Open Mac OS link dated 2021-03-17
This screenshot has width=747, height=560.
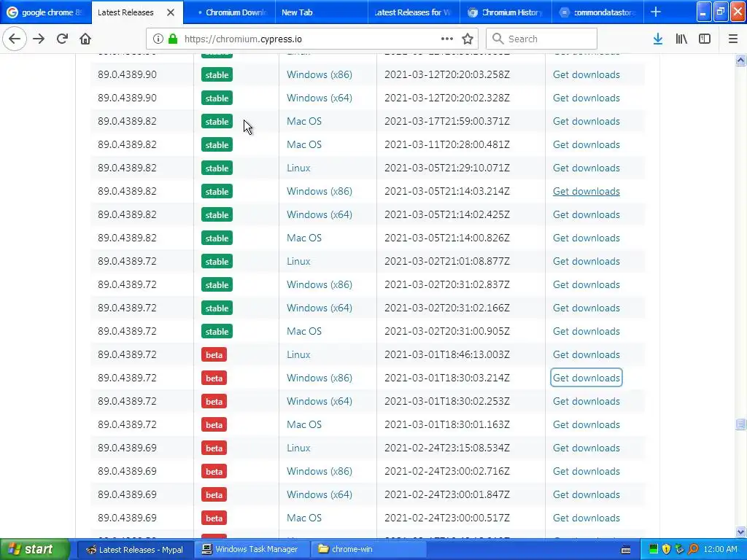[x=304, y=122]
